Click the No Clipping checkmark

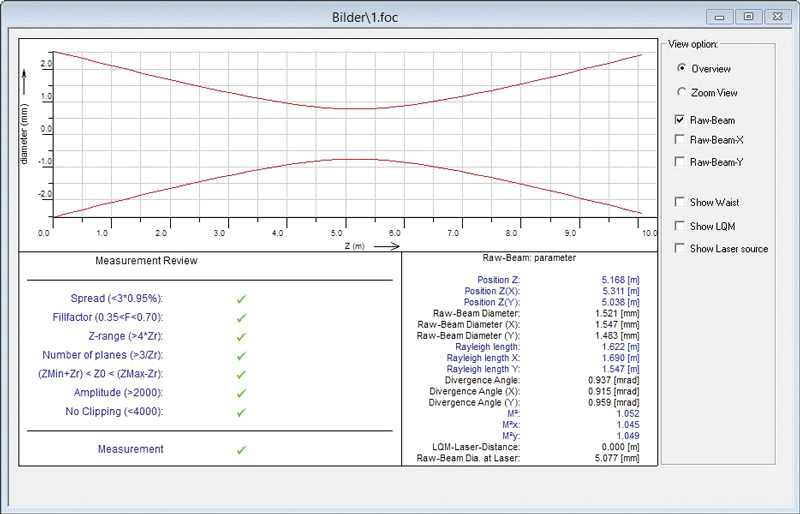[x=241, y=412]
